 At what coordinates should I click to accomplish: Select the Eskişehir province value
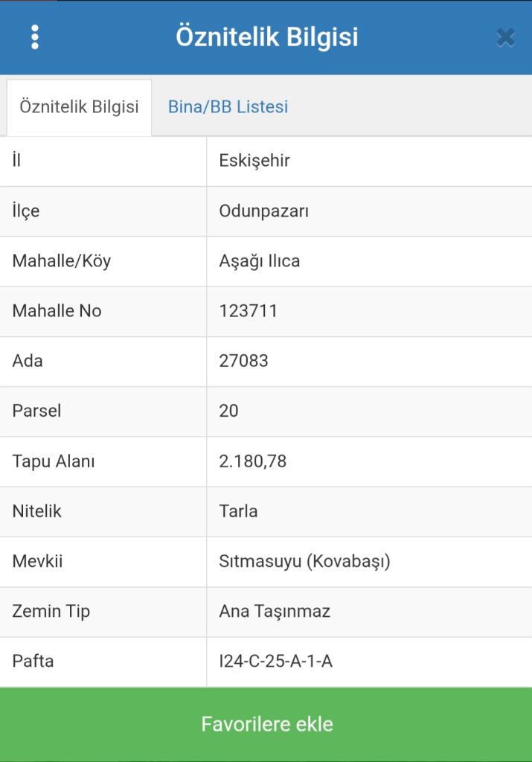254,161
